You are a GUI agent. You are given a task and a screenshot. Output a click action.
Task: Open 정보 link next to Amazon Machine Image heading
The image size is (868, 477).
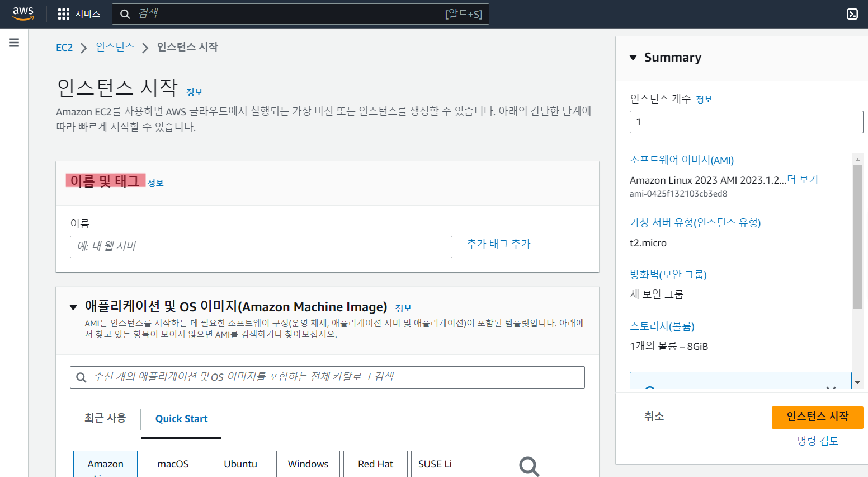403,308
